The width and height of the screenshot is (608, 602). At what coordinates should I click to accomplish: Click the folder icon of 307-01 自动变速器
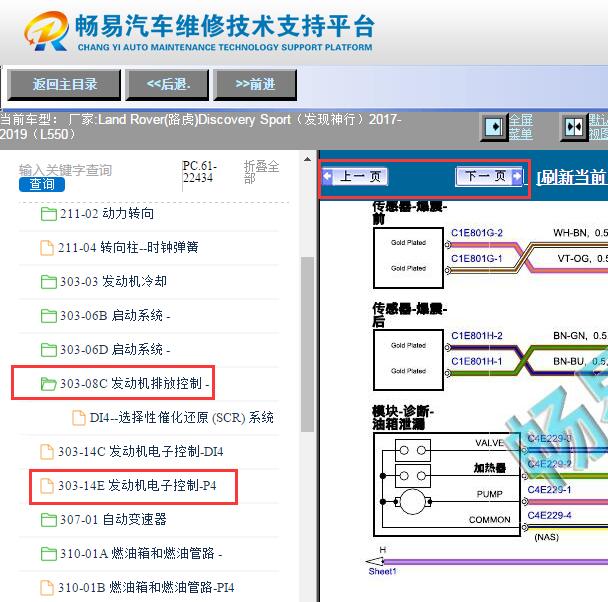point(48,520)
